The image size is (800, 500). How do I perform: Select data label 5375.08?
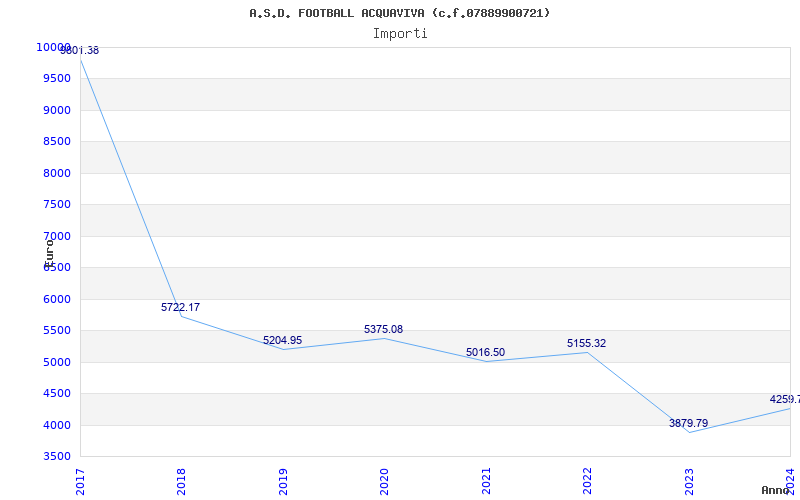click(383, 330)
